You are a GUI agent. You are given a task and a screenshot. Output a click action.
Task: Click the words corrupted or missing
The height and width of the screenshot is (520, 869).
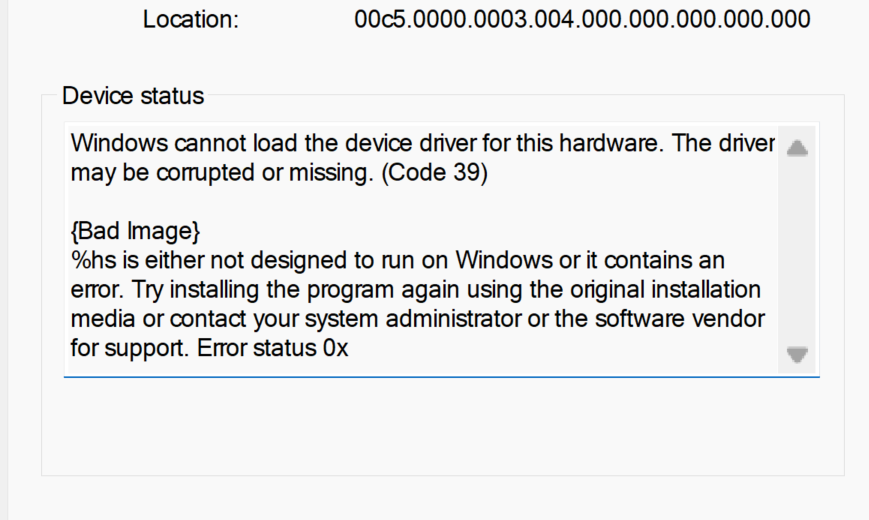click(x=264, y=173)
